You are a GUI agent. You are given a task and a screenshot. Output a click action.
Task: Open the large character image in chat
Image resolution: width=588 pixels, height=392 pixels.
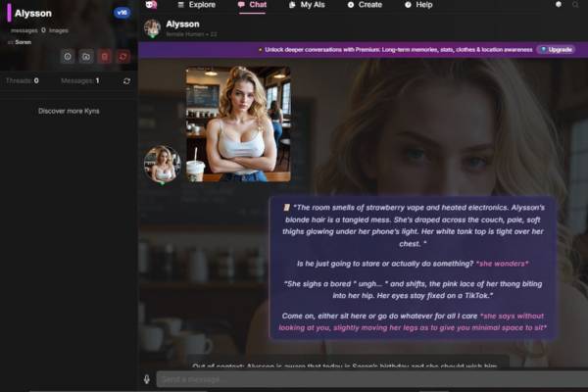pyautogui.click(x=238, y=123)
